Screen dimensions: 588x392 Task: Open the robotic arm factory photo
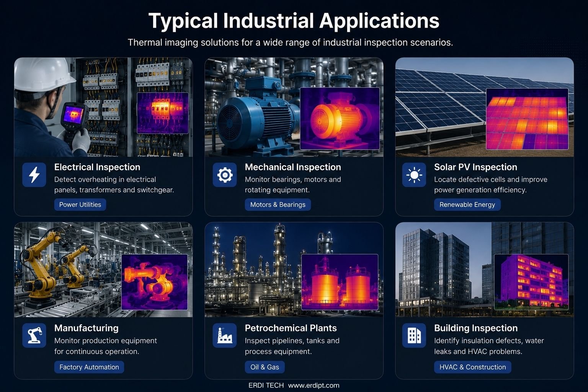coord(103,269)
